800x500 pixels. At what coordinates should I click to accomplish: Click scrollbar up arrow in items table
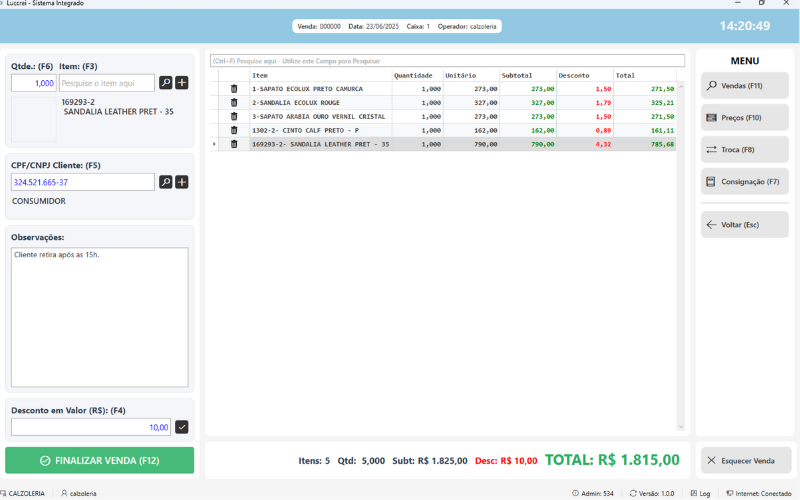tap(681, 87)
